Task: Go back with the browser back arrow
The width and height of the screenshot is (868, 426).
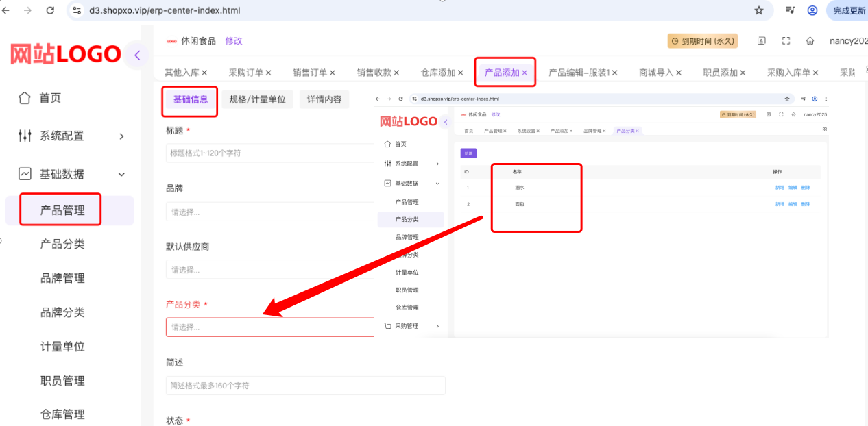Action: (x=5, y=10)
